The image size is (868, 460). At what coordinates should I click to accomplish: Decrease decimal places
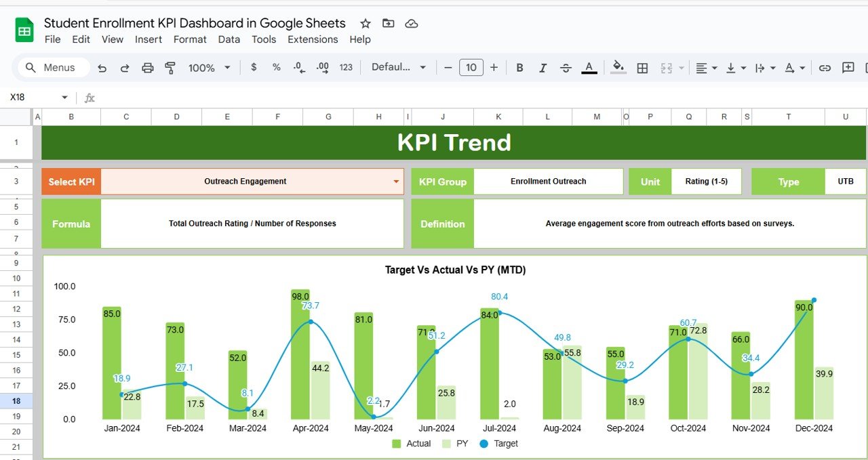(x=298, y=67)
